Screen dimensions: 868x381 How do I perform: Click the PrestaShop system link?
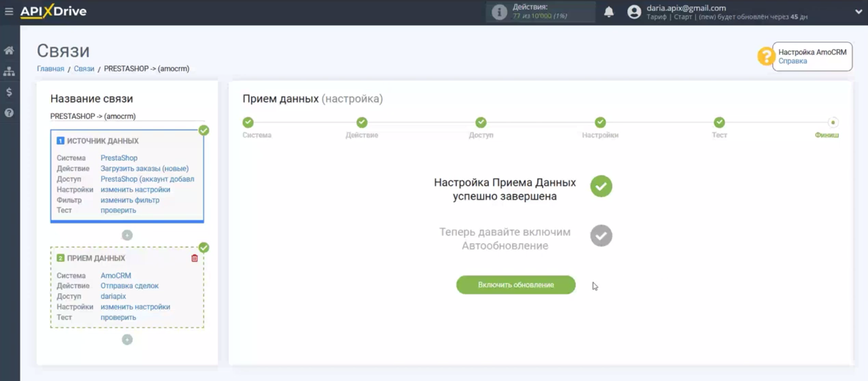119,158
